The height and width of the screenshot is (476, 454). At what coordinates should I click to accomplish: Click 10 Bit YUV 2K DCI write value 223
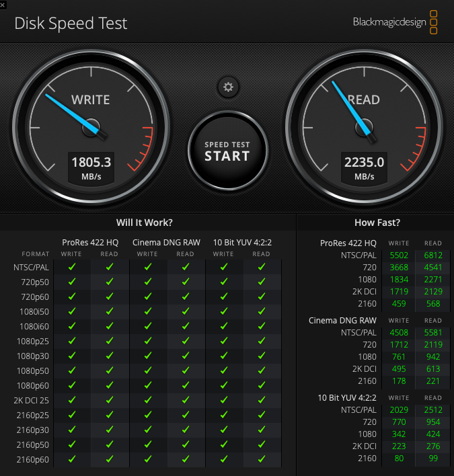click(x=399, y=446)
